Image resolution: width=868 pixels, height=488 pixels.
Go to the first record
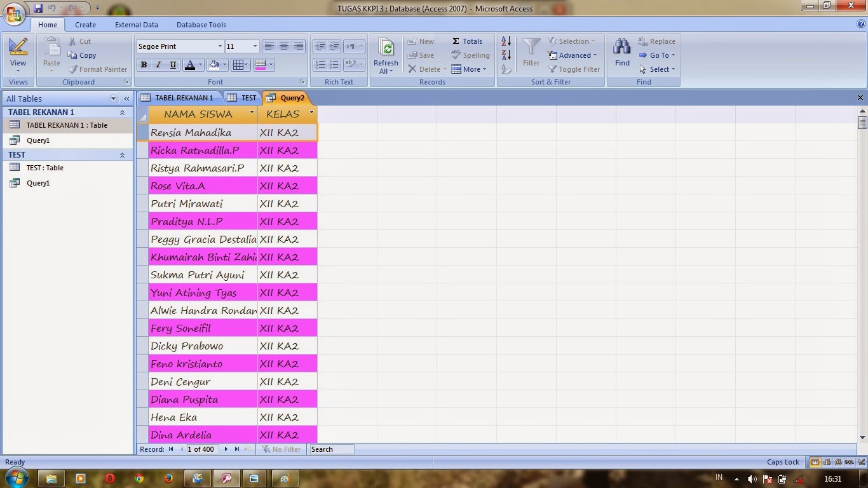171,449
